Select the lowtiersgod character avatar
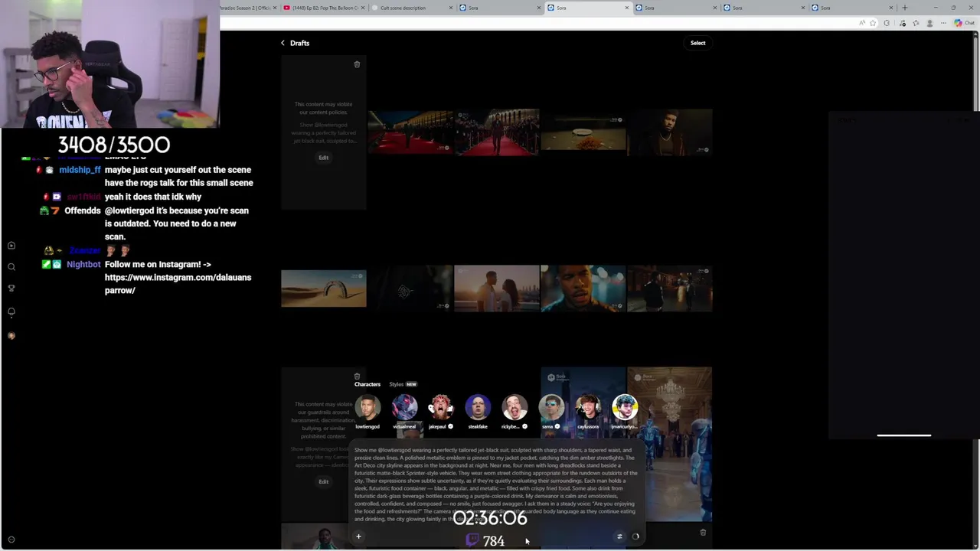980x551 pixels. [x=367, y=408]
